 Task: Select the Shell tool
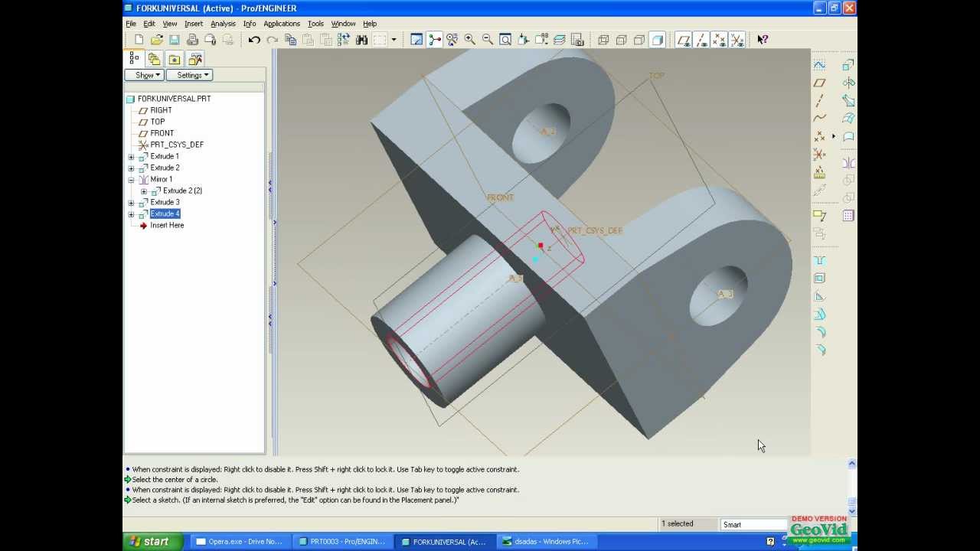pyautogui.click(x=819, y=278)
